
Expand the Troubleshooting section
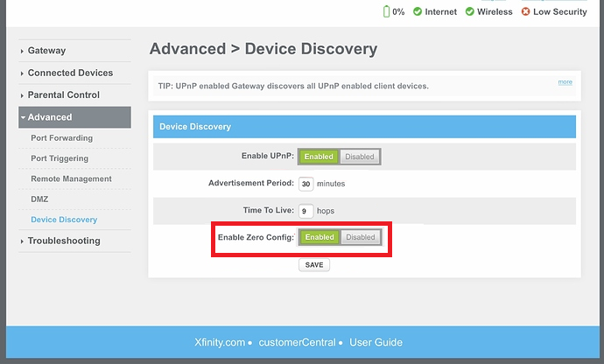pyautogui.click(x=64, y=241)
